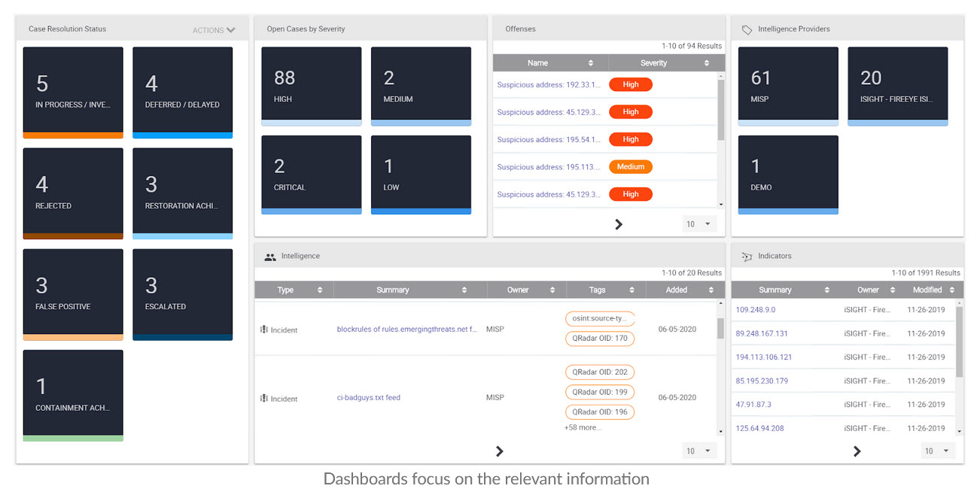Open the ACTIONS dropdown in Case Resolution Status
Image resolution: width=980 pixels, height=498 pixels.
point(214,30)
